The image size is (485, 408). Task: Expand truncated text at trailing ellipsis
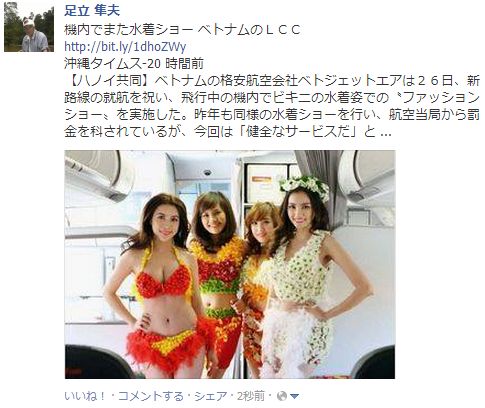(385, 133)
